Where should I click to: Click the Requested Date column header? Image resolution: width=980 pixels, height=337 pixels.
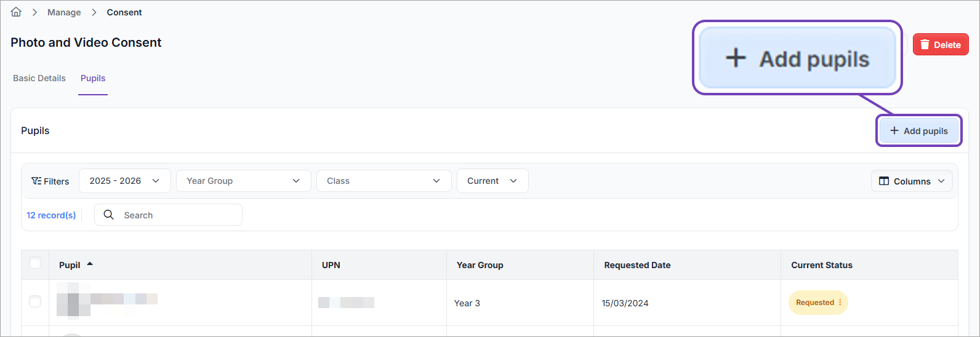[x=637, y=265]
